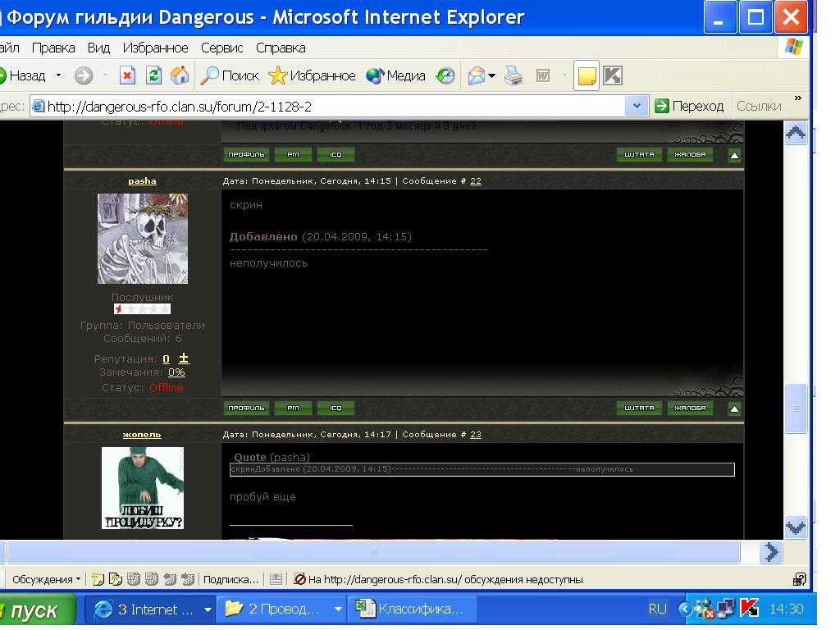Open the Избранное menu in menu bar

(x=155, y=48)
